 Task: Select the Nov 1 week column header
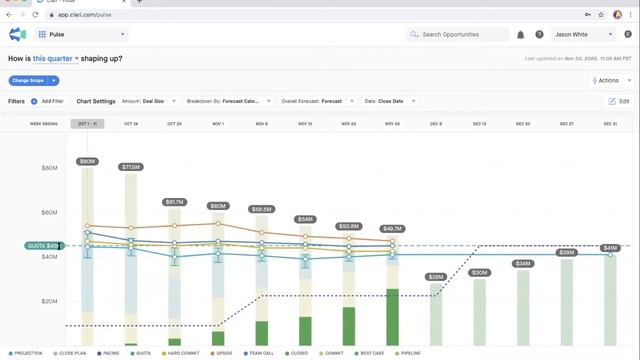[x=218, y=124]
